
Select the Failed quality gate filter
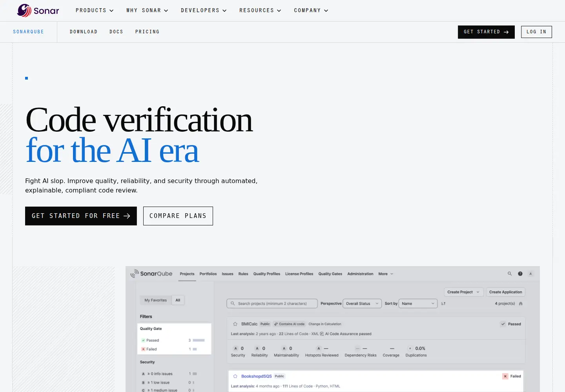coord(173,349)
